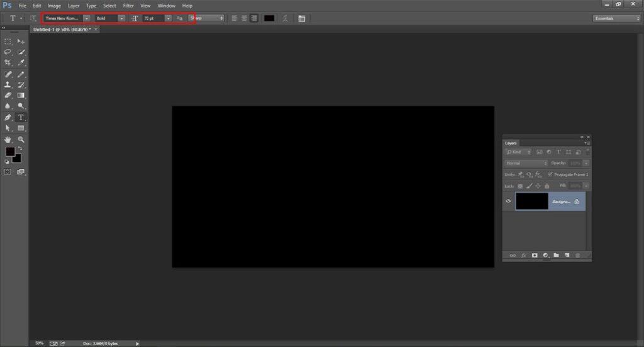644x347 pixels.
Task: Open the Sharp anti-aliasing dropdown
Action: (206, 18)
